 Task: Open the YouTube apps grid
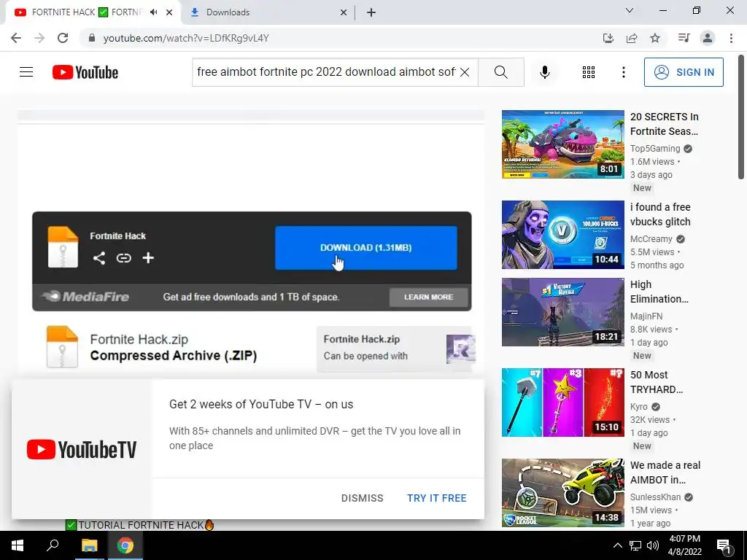point(589,72)
